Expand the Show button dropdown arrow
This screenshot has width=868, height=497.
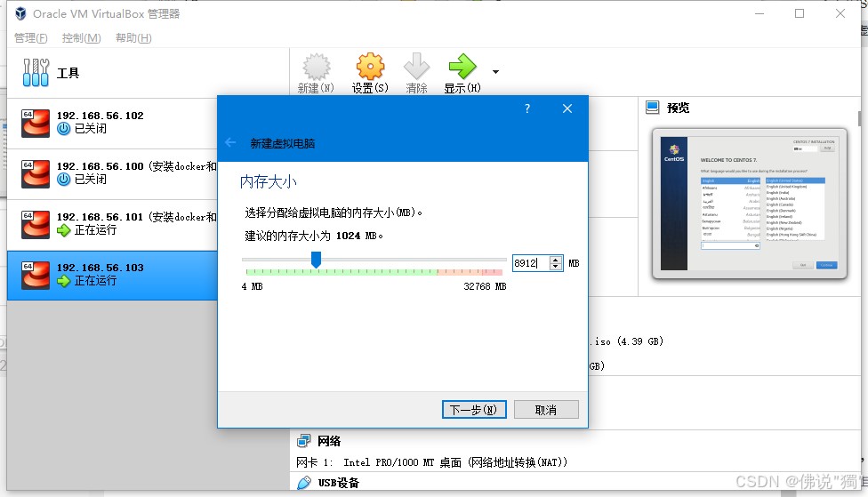495,72
